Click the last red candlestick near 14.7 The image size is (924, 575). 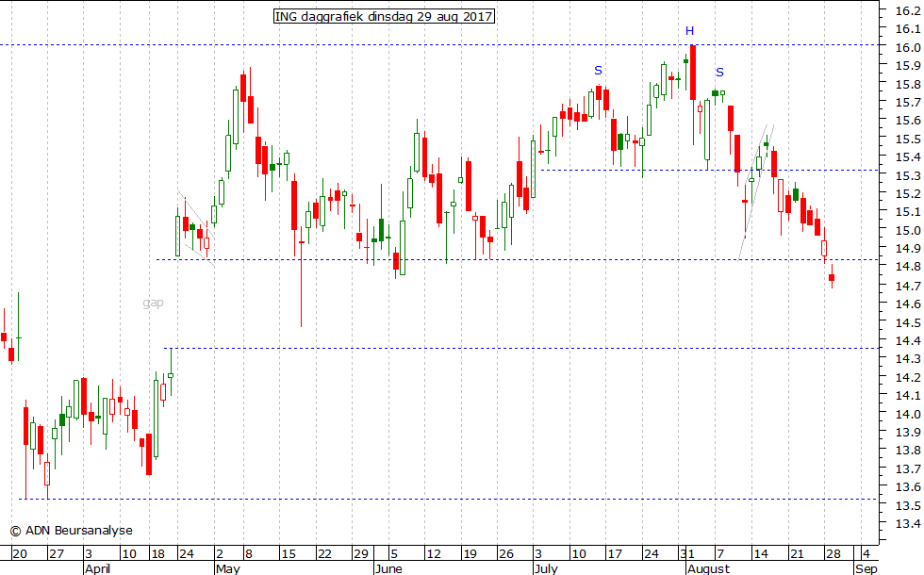[x=832, y=277]
